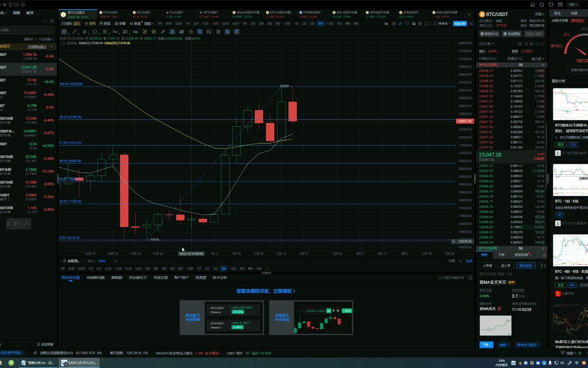Toggle EMA visibility eye in chart legend
This screenshot has height=368, width=588.
pos(68,43)
